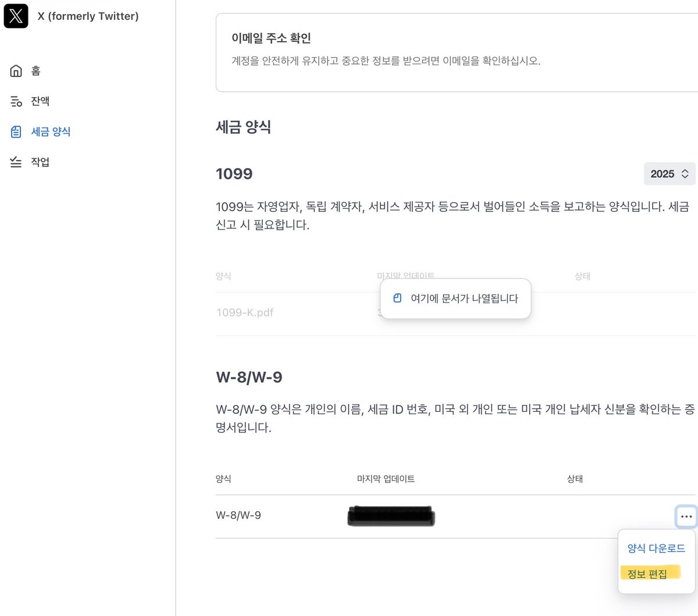Click the X app logo icon
The width and height of the screenshot is (698, 616).
tap(16, 16)
